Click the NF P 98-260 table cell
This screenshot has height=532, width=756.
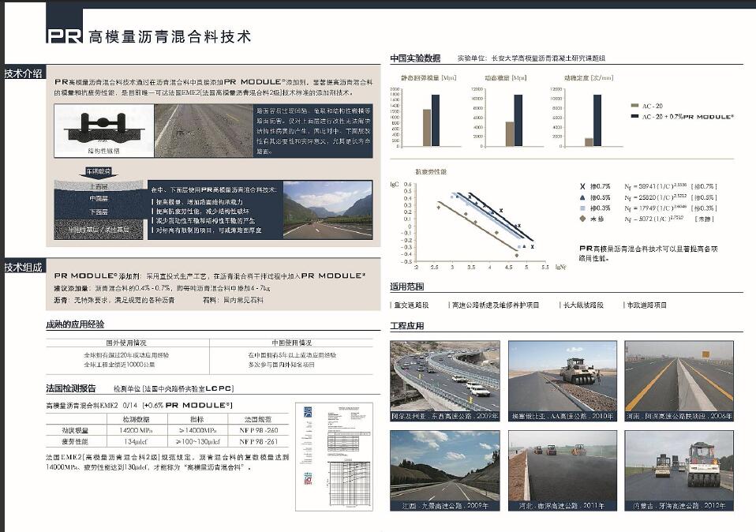[258, 431]
